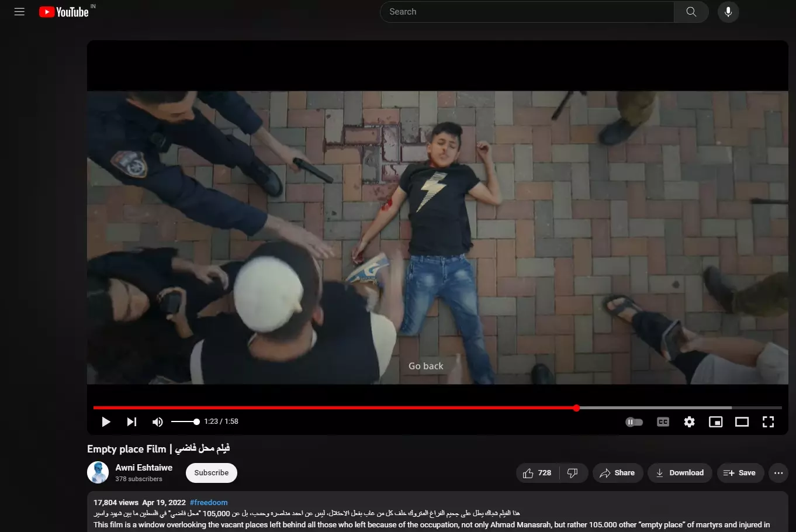Adjust the volume slider
The width and height of the screenshot is (796, 532).
pyautogui.click(x=185, y=422)
